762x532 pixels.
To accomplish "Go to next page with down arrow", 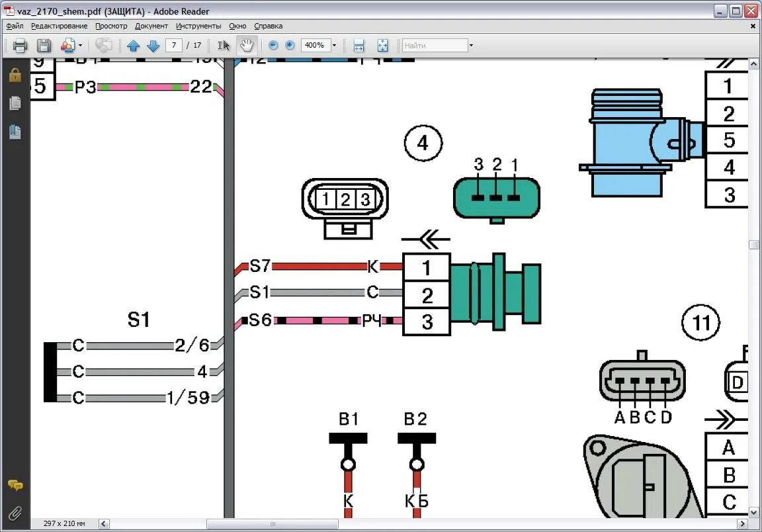I will [153, 46].
